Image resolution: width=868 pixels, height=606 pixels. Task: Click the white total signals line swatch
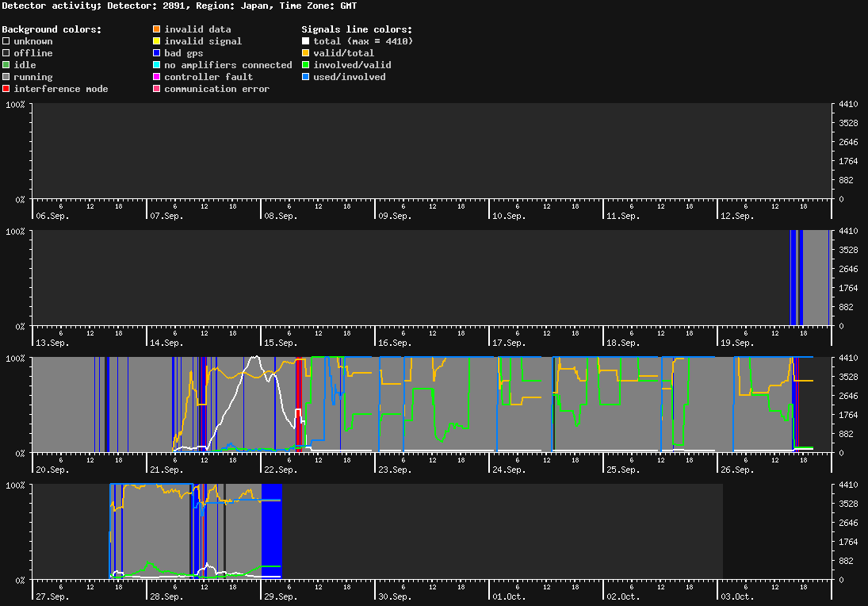306,41
